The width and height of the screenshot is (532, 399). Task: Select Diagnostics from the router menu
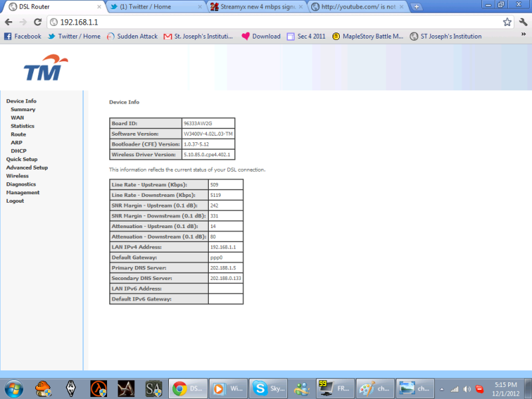point(21,184)
